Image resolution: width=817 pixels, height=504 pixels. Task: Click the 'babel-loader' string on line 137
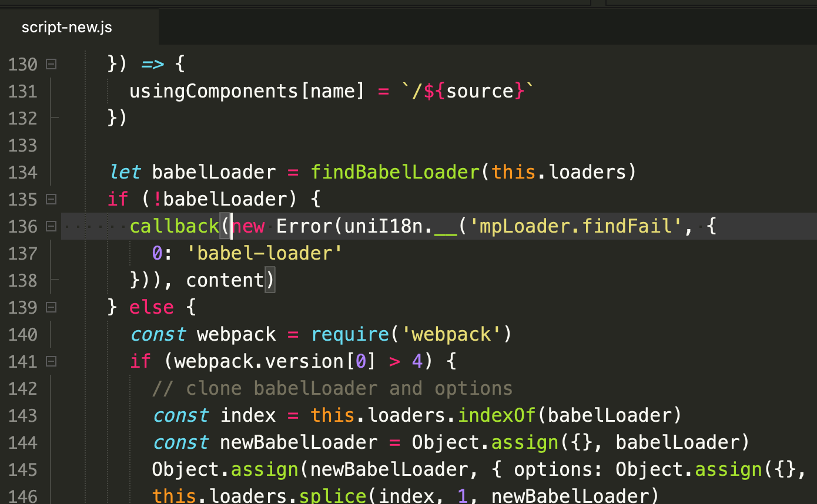pyautogui.click(x=264, y=254)
